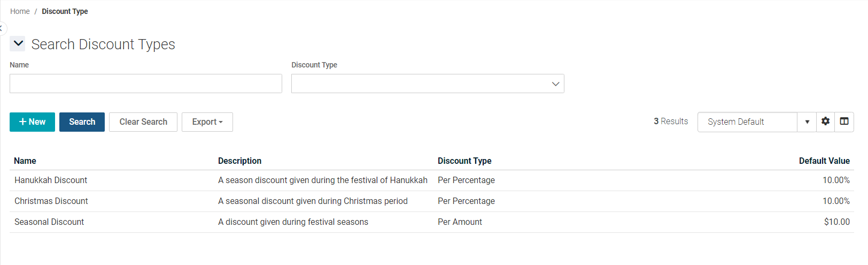Sort by the Name column header

(25, 161)
